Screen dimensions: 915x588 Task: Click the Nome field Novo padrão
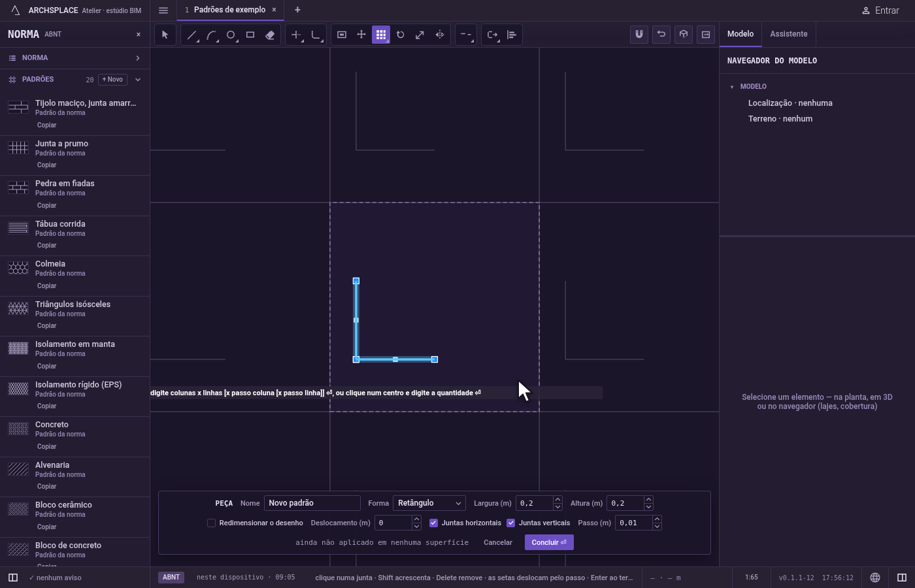pos(312,503)
